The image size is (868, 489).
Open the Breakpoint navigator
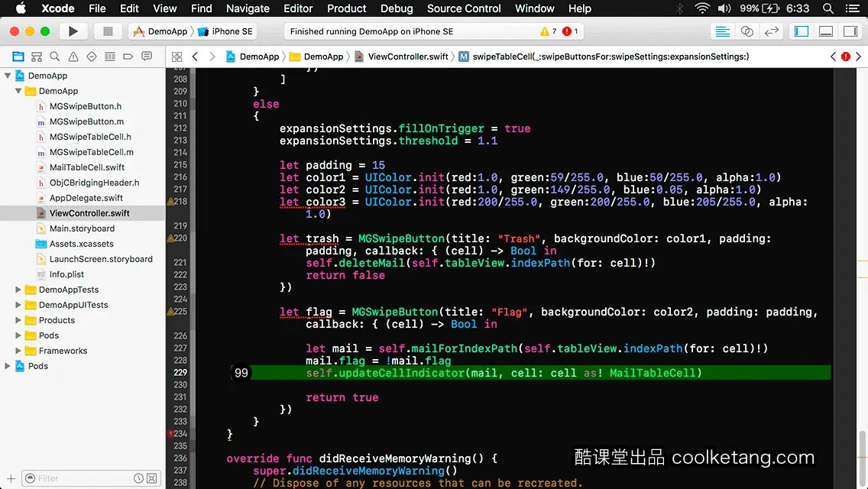[x=128, y=57]
